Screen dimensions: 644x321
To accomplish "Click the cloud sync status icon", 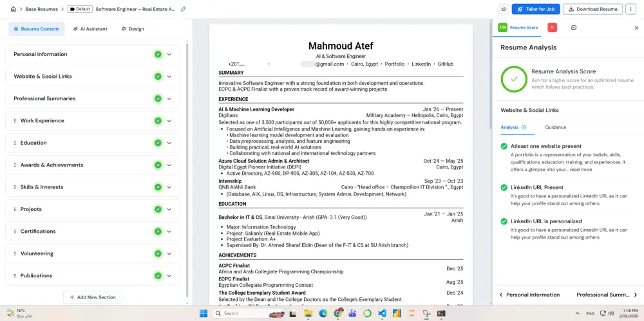I will [504, 9].
